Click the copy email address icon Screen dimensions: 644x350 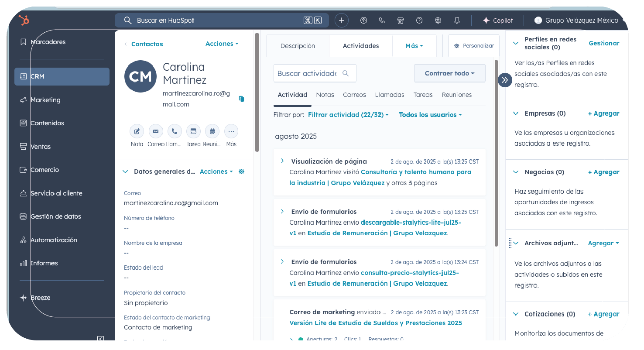[241, 99]
